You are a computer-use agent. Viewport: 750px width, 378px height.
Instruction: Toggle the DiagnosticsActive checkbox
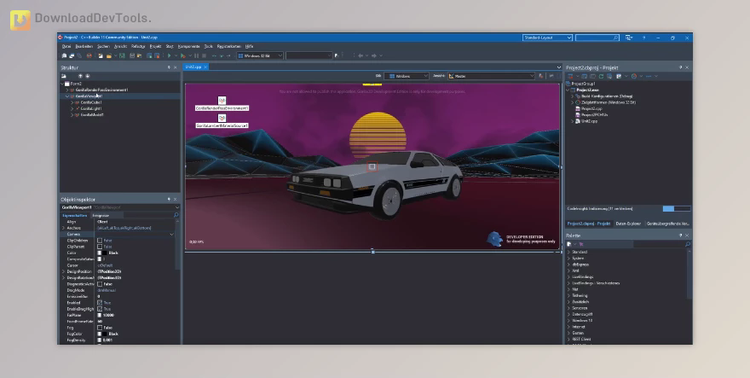(x=99, y=284)
